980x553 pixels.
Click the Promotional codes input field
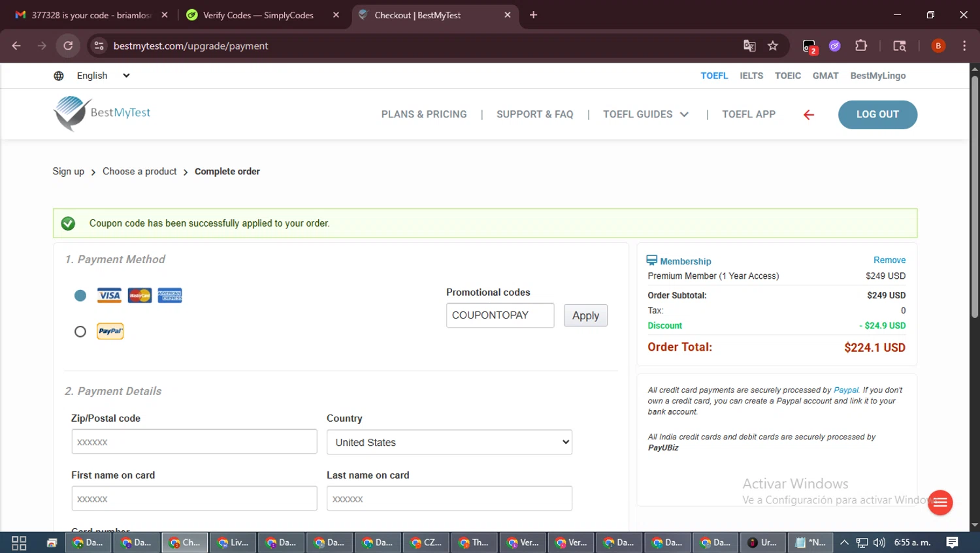[500, 315]
